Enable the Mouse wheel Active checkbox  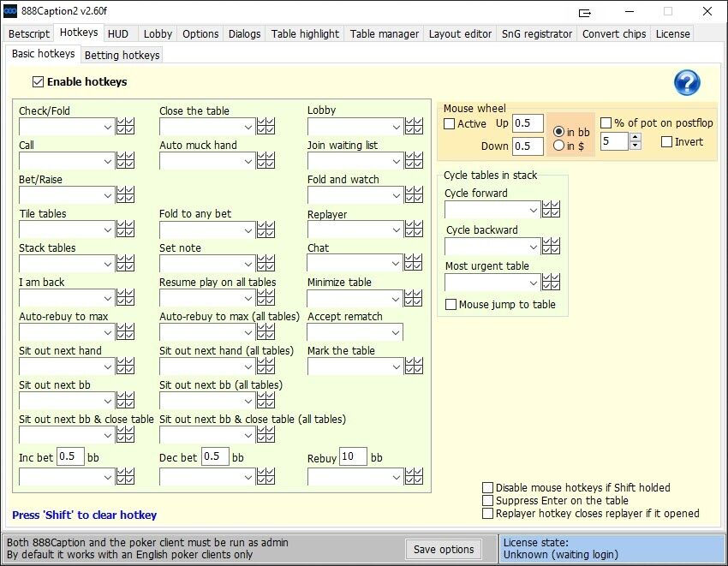click(449, 123)
